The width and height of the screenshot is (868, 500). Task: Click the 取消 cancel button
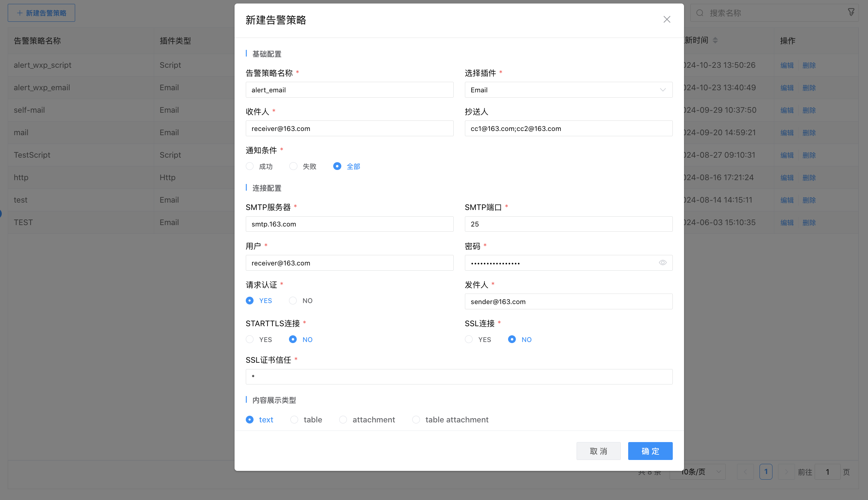pyautogui.click(x=598, y=451)
